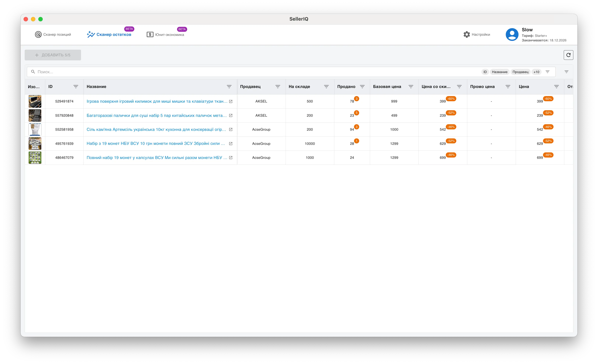Click -60% badge in Цена со скидкой column
The height and width of the screenshot is (364, 598).
tap(451, 99)
